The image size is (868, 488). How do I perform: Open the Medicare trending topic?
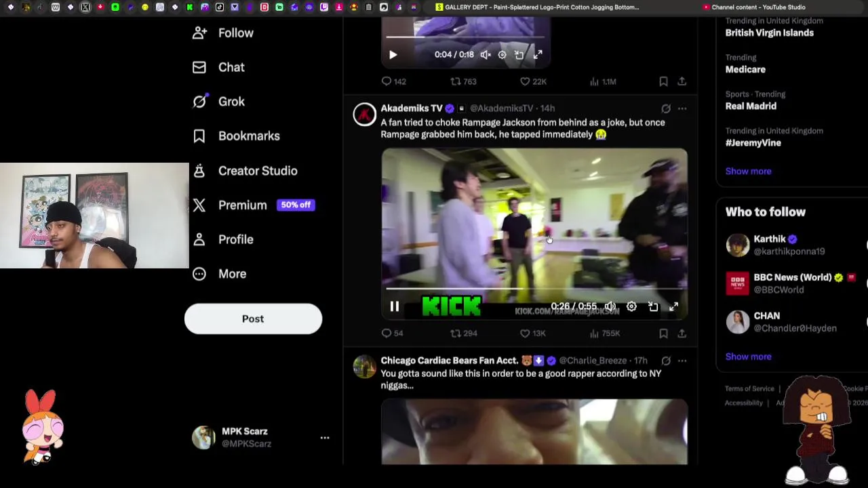(745, 69)
